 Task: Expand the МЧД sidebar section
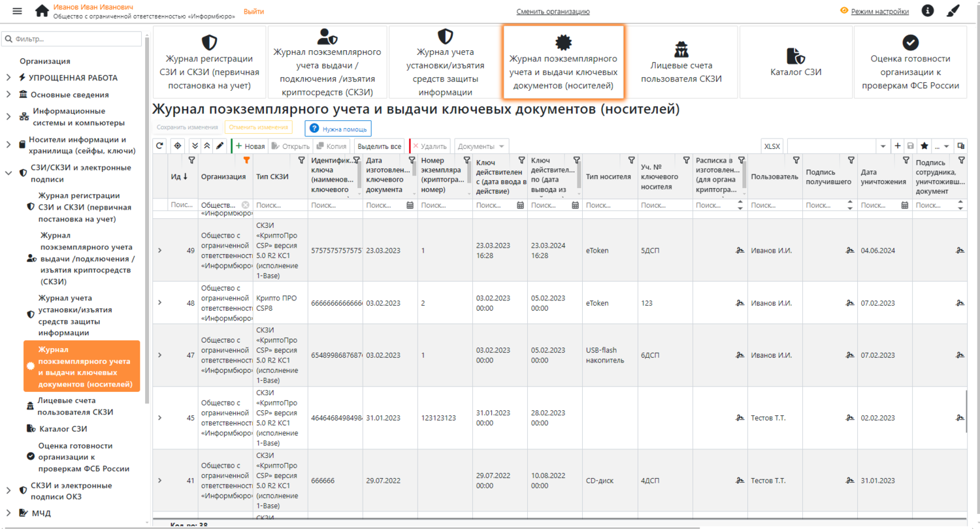click(8, 513)
